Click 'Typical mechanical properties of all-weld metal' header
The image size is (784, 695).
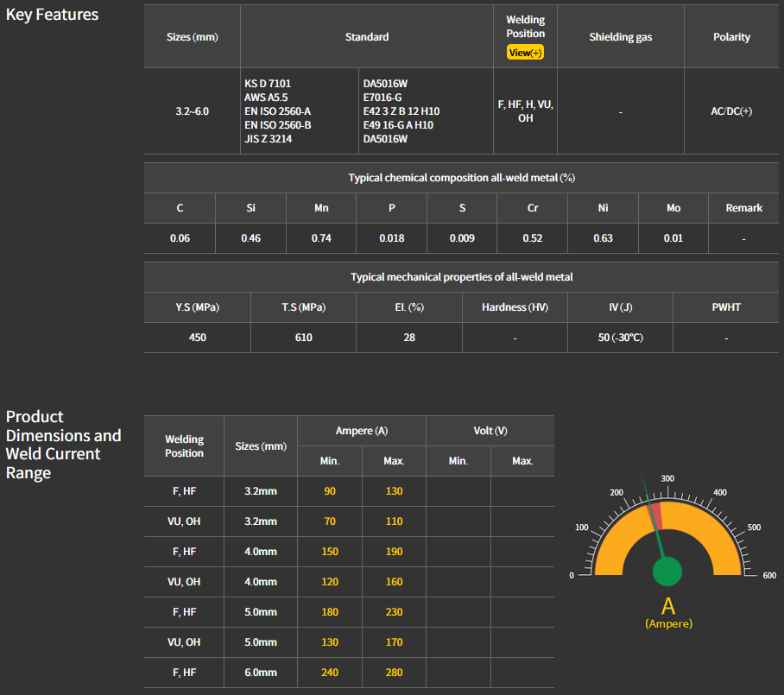(462, 277)
